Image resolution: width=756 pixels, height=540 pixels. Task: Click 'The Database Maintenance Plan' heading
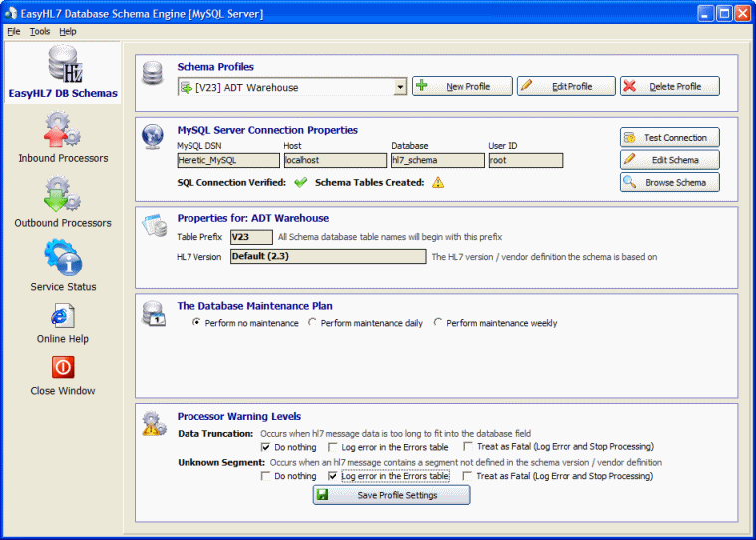[x=255, y=306]
